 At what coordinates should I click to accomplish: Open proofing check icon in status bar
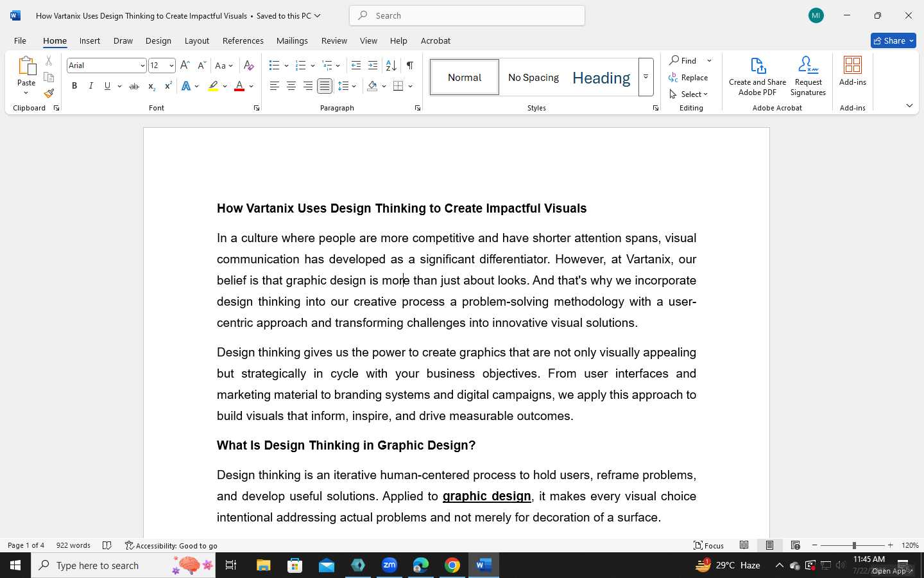107,545
